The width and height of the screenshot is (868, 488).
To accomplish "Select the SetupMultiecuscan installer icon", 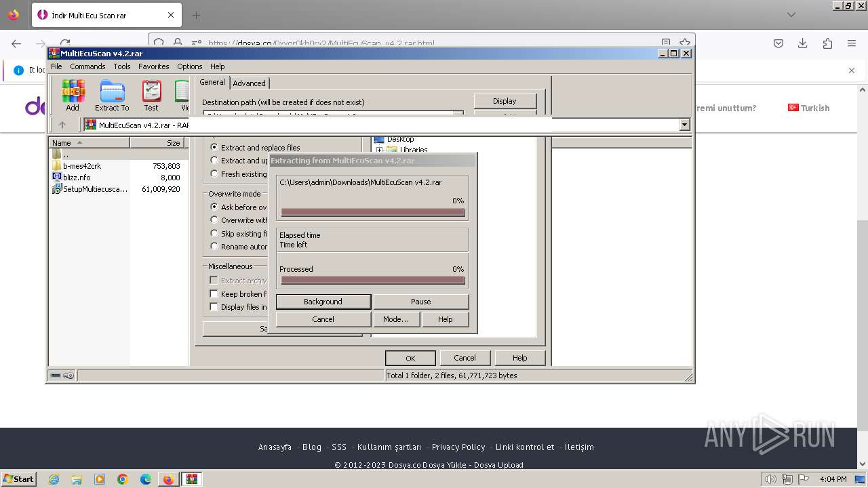I will [57, 189].
